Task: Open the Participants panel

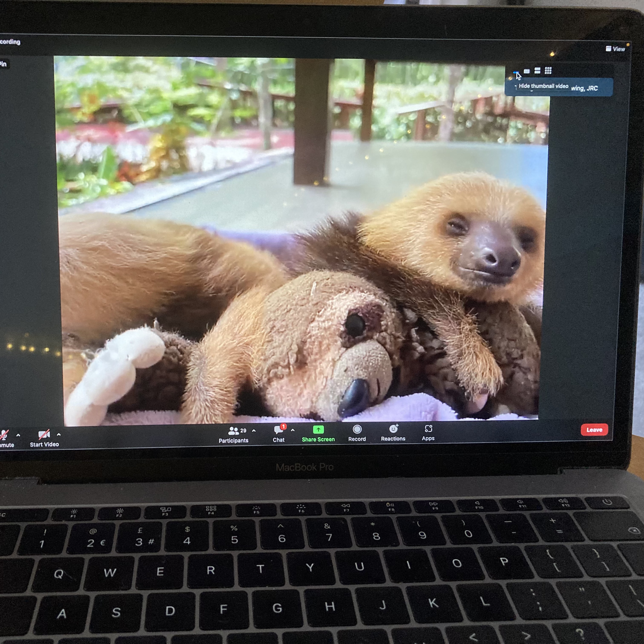Action: (233, 431)
